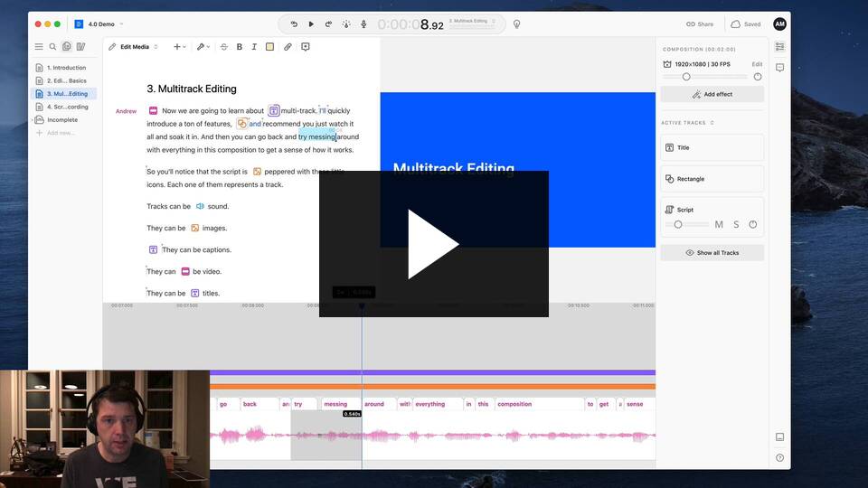The height and width of the screenshot is (488, 868).
Task: Switch to the comments panel icon in the right rail
Action: tap(779, 68)
